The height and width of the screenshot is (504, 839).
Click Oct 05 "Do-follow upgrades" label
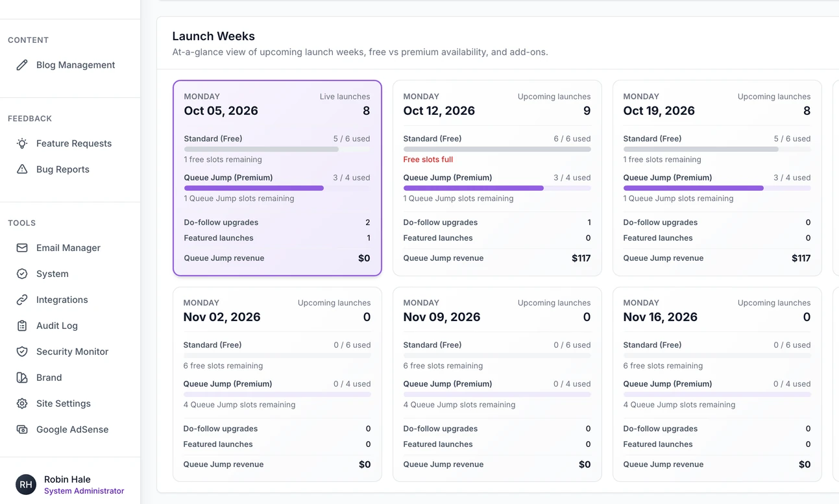click(x=221, y=222)
